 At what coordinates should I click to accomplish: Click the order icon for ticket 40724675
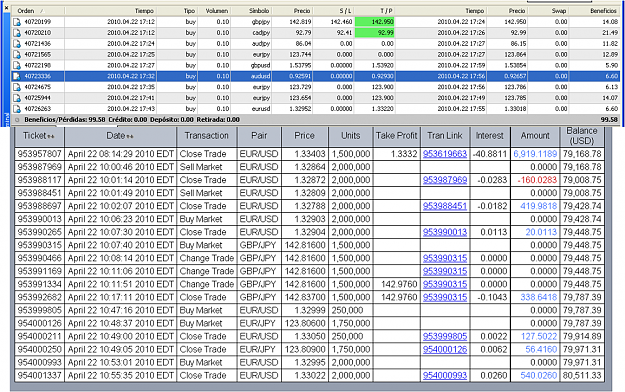click(x=17, y=87)
